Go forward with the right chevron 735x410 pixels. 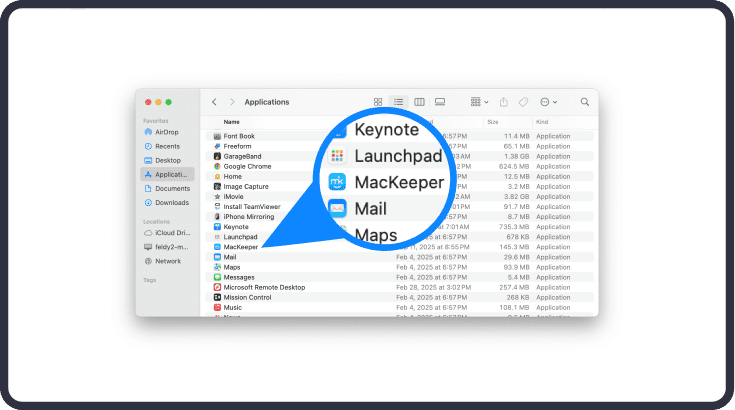tap(232, 102)
